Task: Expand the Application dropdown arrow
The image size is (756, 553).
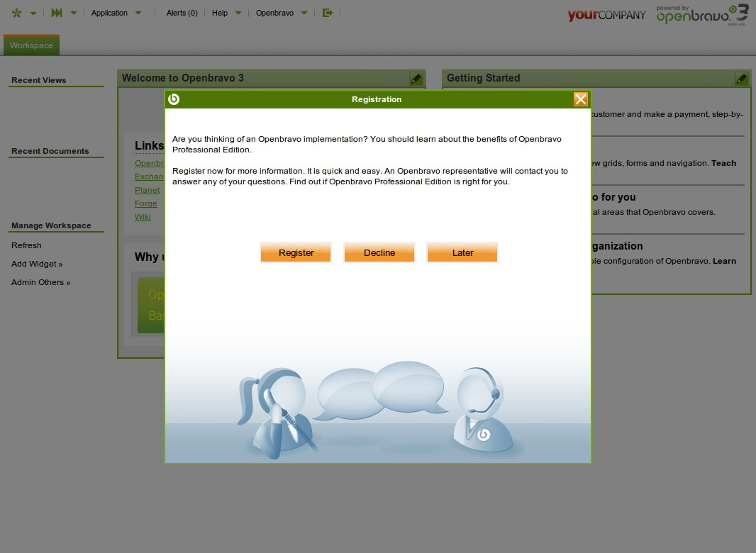Action: coord(138,13)
